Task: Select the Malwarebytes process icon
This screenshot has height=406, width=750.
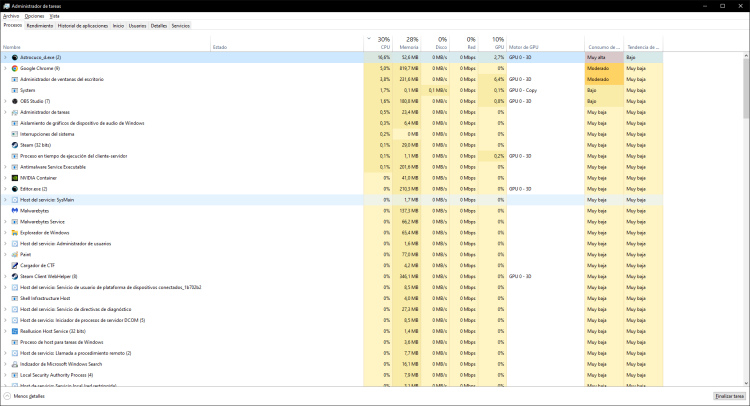Action: (14, 211)
